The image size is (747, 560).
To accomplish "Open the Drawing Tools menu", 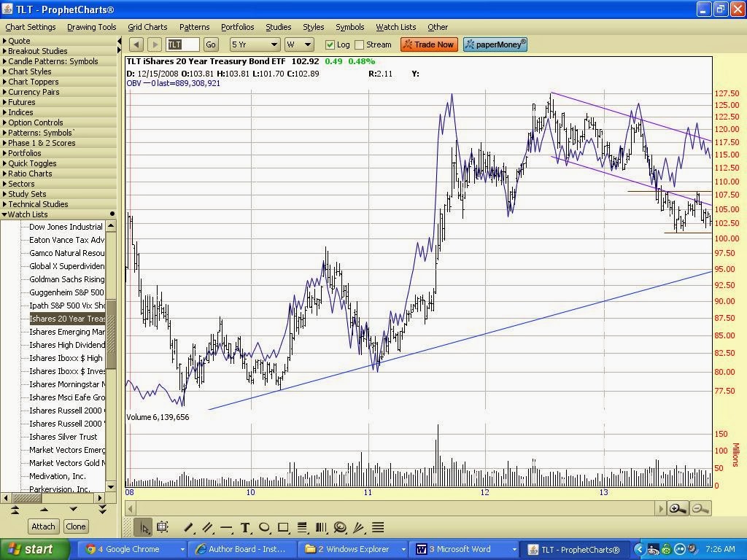I will tap(91, 27).
